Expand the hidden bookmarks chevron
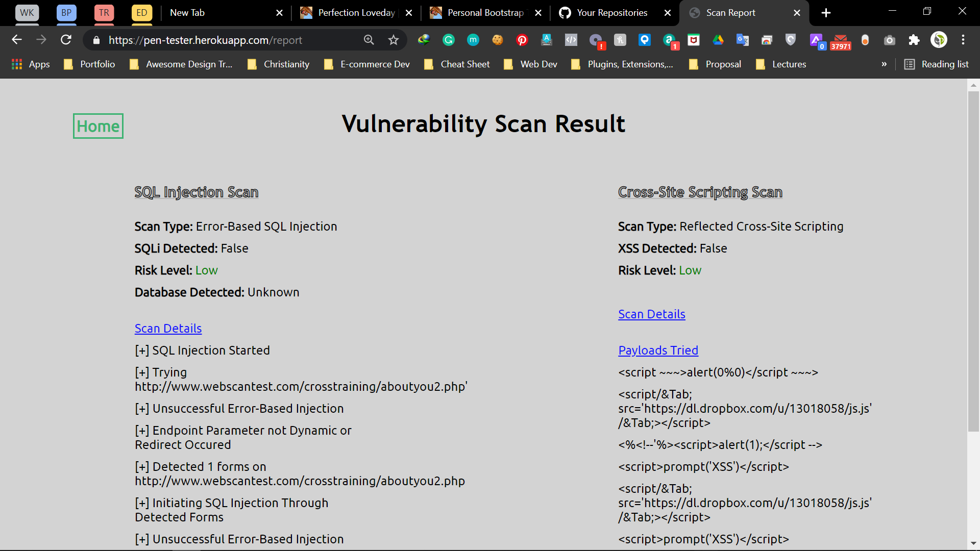This screenshot has width=980, height=551. click(x=884, y=64)
